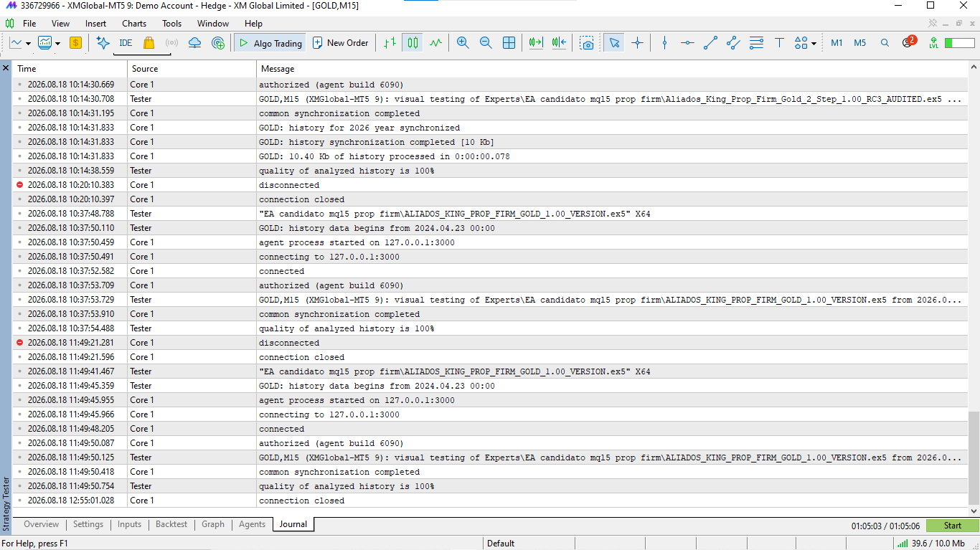Click the journal vertical scrollbar thumb
This screenshot has width=980, height=550.
pyautogui.click(x=974, y=458)
